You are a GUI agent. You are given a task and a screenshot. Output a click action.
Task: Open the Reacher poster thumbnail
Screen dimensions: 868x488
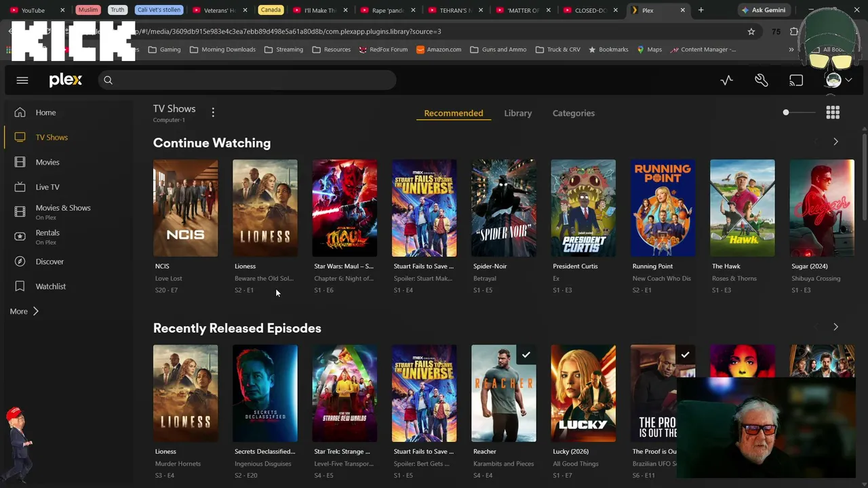click(504, 393)
